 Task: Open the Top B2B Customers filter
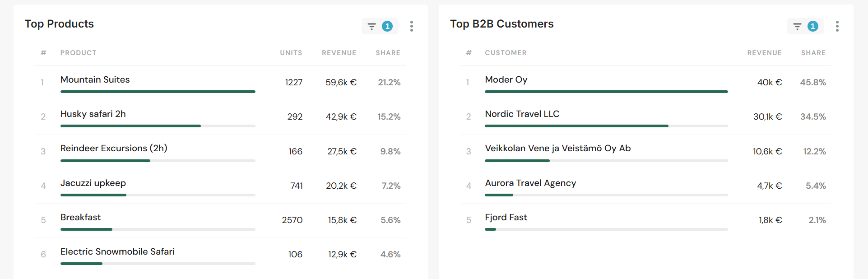click(805, 26)
